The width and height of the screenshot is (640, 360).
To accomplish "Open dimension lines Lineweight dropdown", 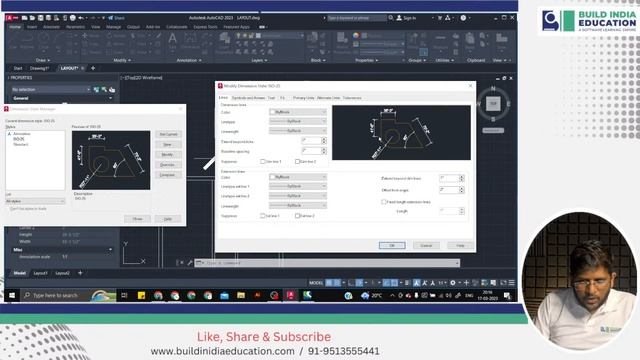I will click(x=298, y=131).
